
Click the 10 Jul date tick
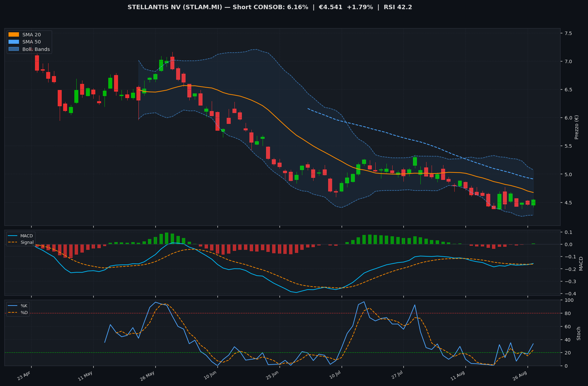point(335,375)
